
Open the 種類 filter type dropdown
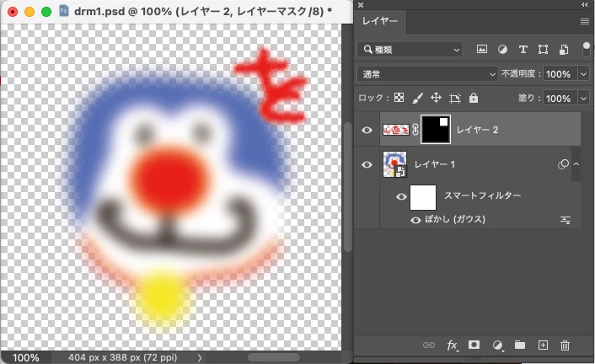pyautogui.click(x=410, y=50)
